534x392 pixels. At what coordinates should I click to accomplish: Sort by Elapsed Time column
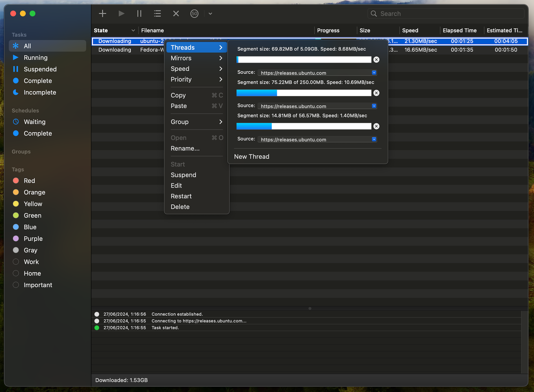[x=462, y=30]
